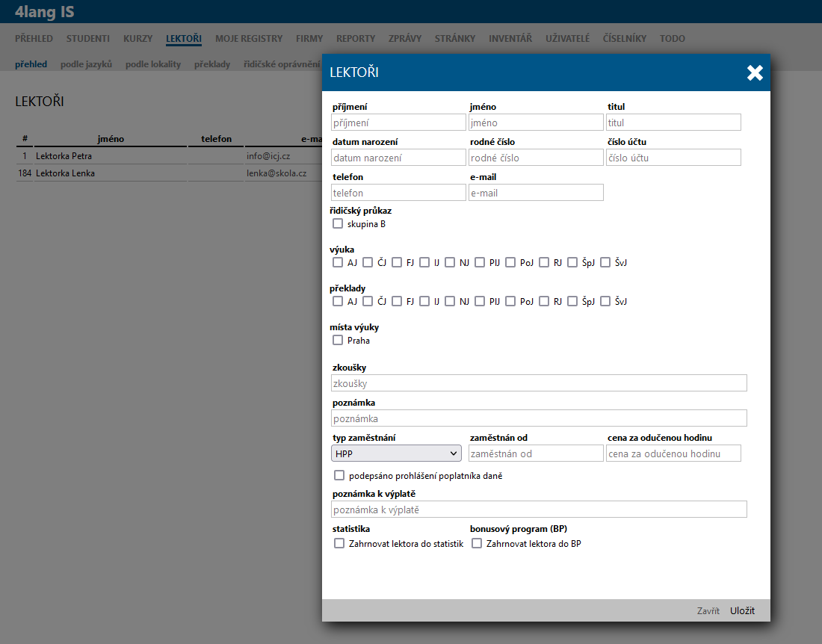Enable the skupina B driving license checkbox
Screen dimensions: 822x644
(338, 223)
